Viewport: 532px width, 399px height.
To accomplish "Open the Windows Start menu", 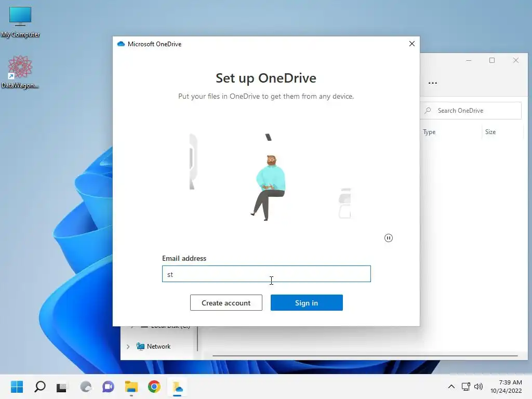I will click(x=17, y=387).
